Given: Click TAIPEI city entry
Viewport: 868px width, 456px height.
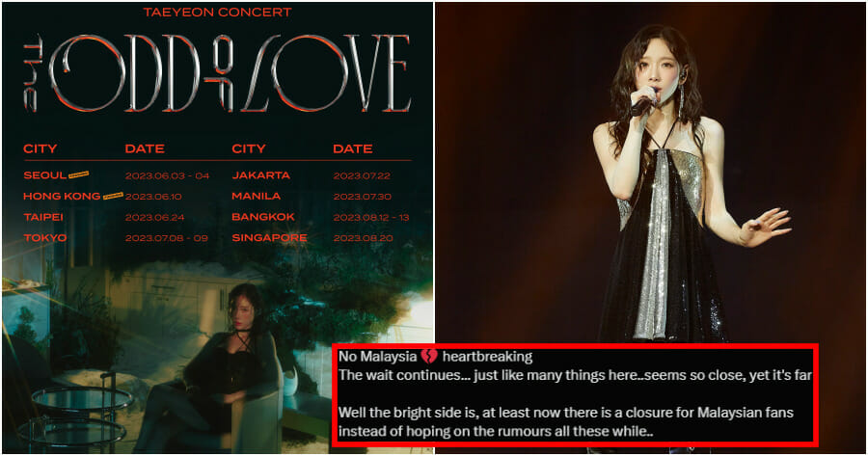Looking at the screenshot, I should pyautogui.click(x=43, y=217).
